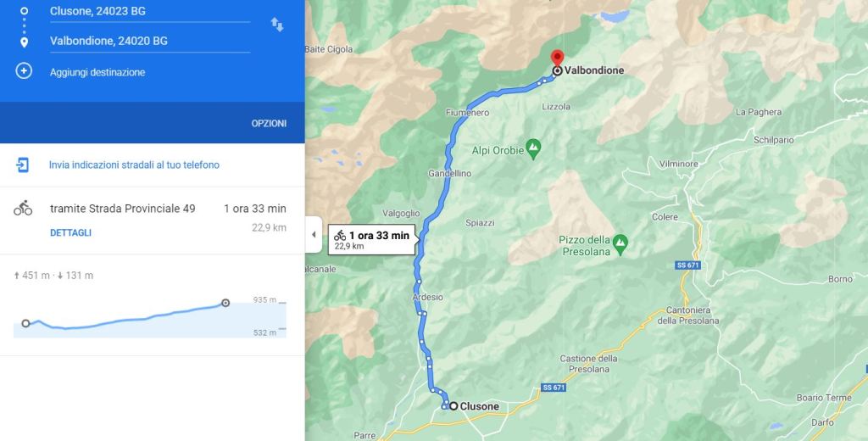
Task: Swap origin and destination with reverse arrows icon
Action: pyautogui.click(x=277, y=25)
